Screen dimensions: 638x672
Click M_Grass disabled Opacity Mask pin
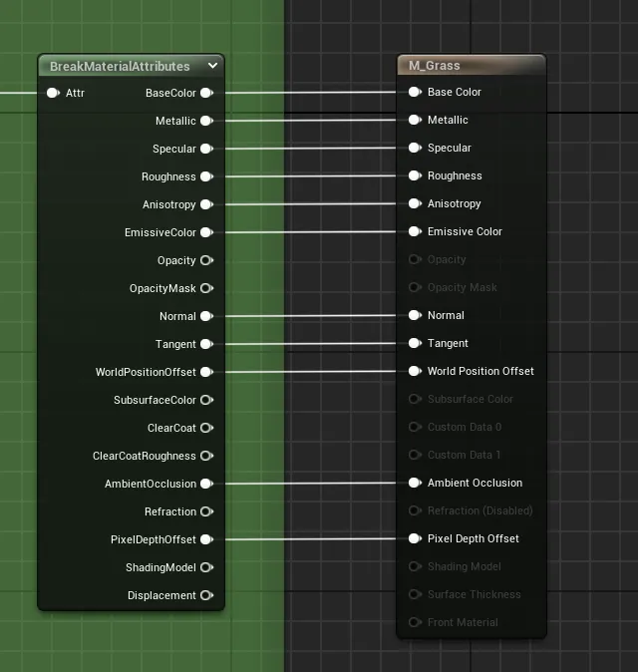[x=415, y=287]
